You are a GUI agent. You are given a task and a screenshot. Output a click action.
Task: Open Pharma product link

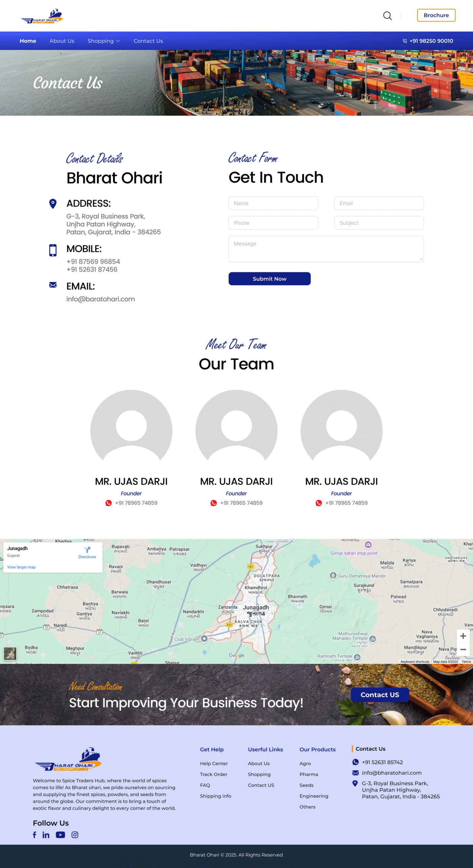tap(309, 774)
